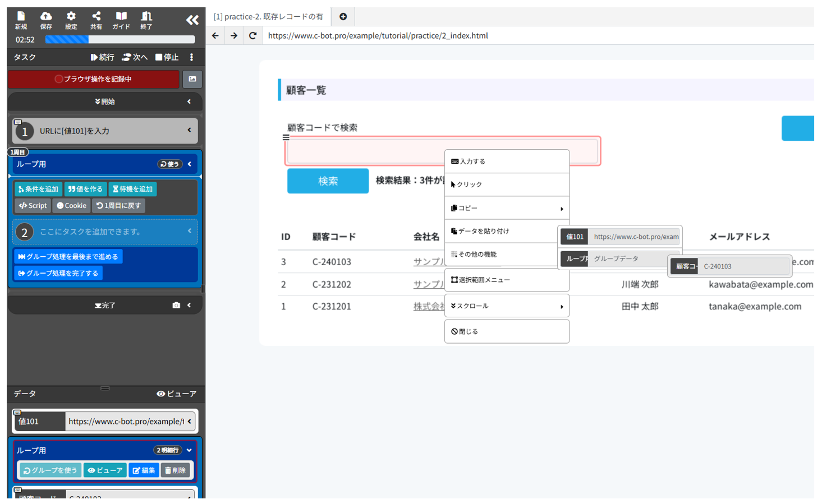This screenshot has height=504, width=822.
Task: Click the 共有 share icon
Action: pos(96,20)
